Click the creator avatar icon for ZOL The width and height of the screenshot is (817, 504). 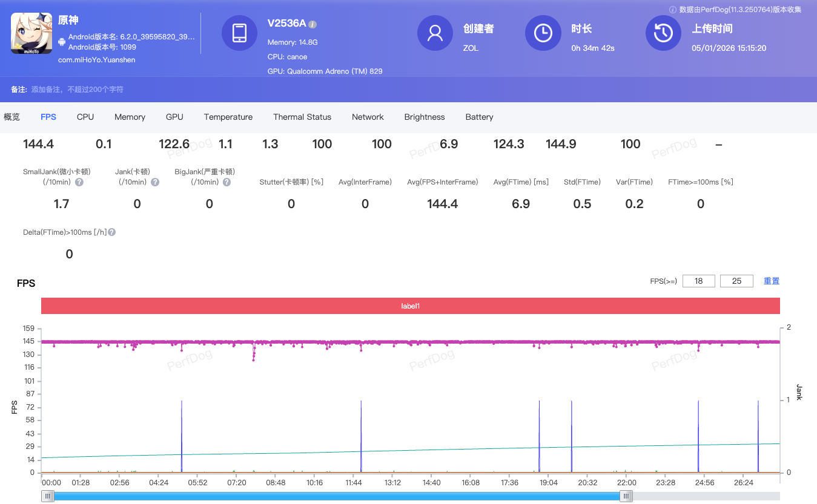point(435,33)
